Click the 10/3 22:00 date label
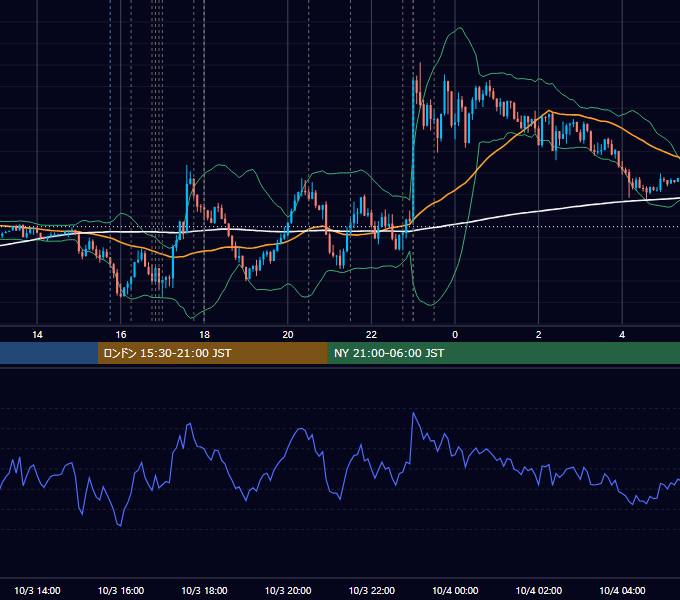 click(372, 590)
